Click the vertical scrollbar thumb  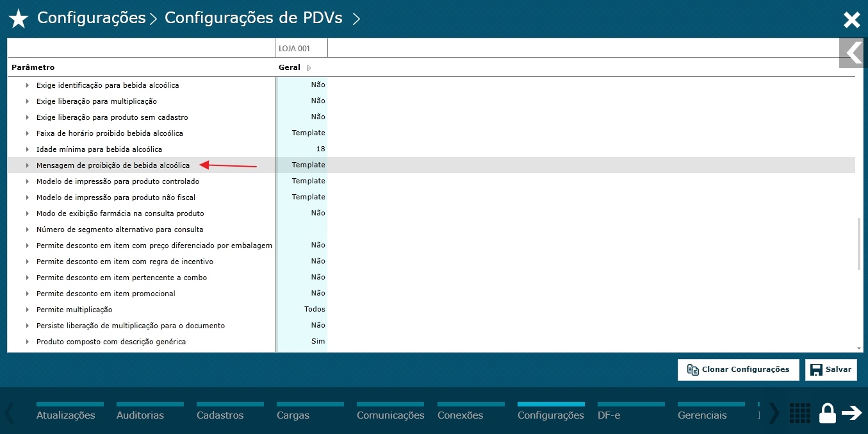pyautogui.click(x=859, y=244)
